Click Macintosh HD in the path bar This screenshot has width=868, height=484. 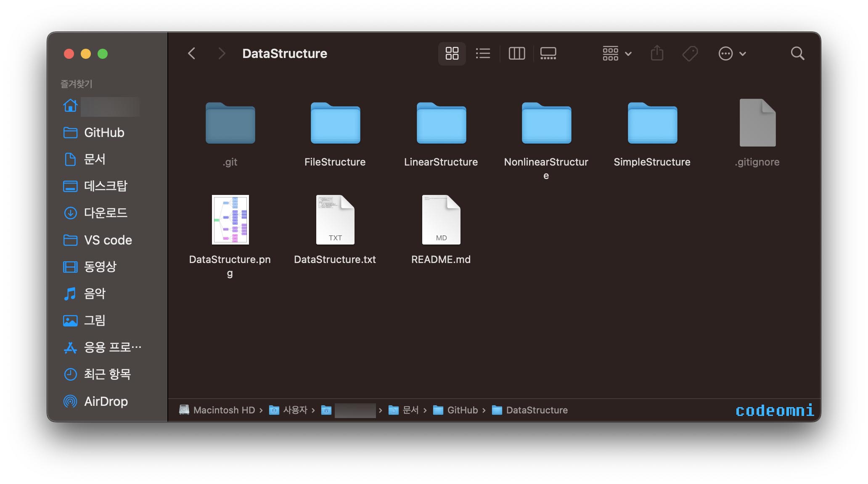(x=224, y=410)
